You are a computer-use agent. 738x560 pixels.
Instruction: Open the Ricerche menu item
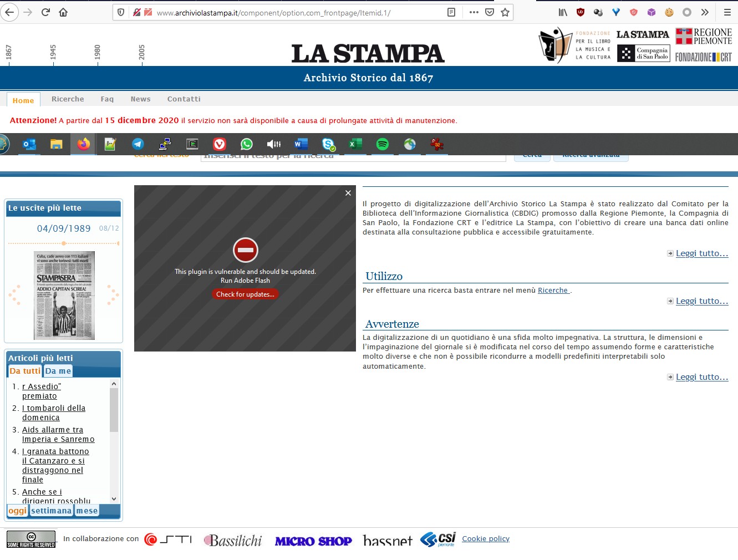[68, 99]
